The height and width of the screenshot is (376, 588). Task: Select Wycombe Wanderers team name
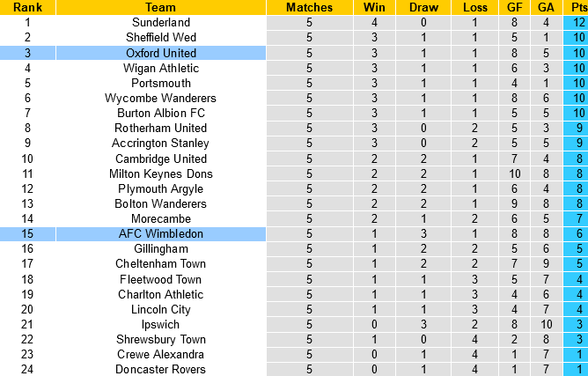(160, 98)
